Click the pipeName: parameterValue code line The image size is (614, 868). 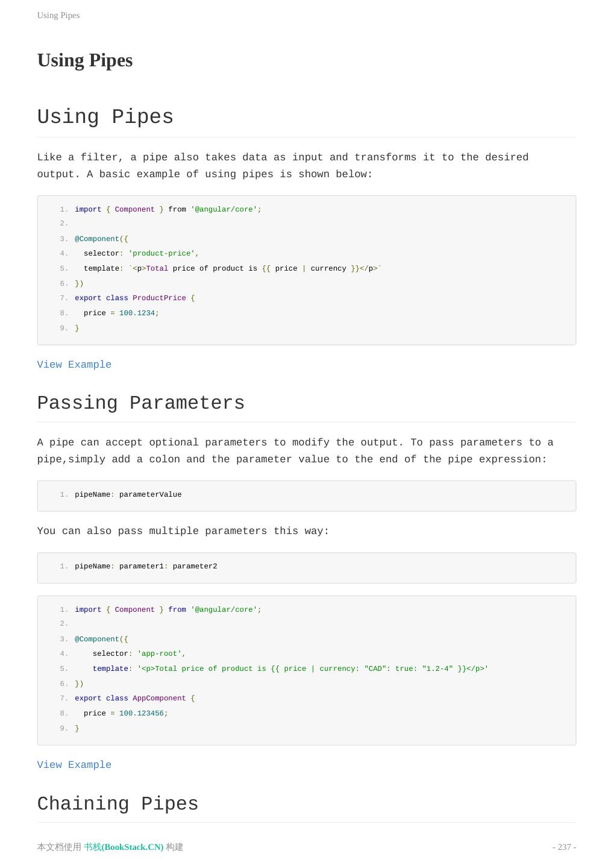click(x=128, y=495)
